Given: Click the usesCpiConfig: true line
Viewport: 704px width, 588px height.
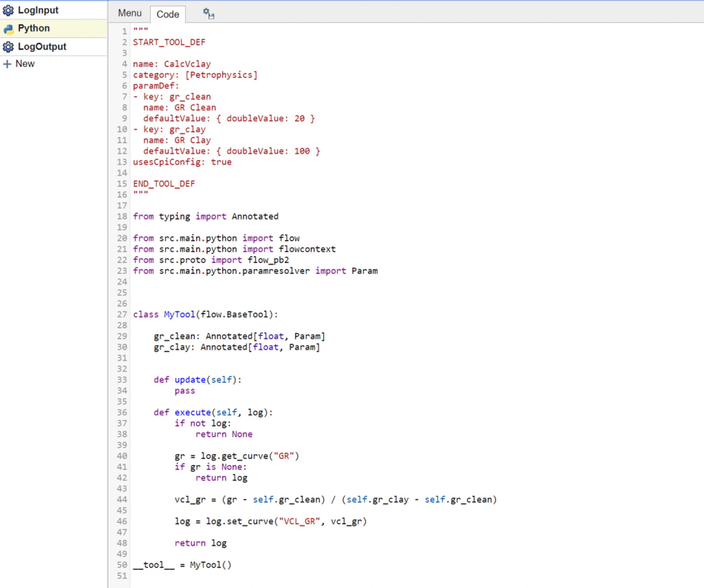Looking at the screenshot, I should [182, 162].
